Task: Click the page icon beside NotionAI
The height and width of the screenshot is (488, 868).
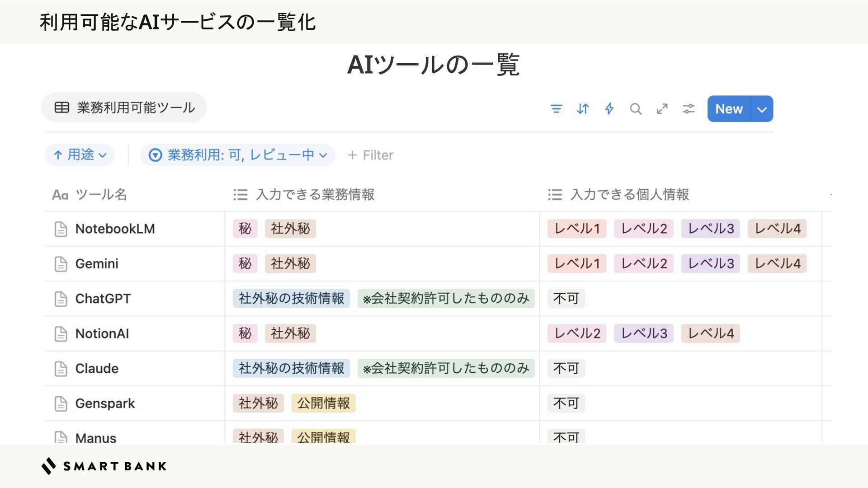Action: click(61, 334)
